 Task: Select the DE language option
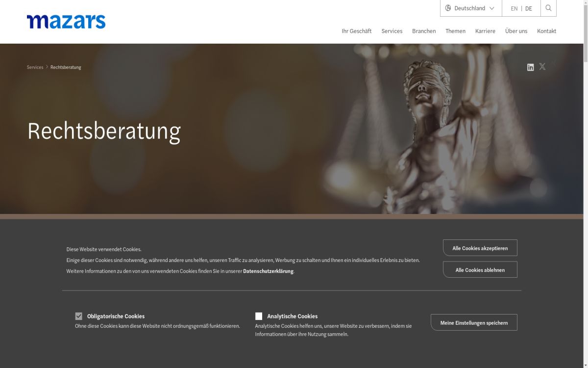pyautogui.click(x=529, y=8)
